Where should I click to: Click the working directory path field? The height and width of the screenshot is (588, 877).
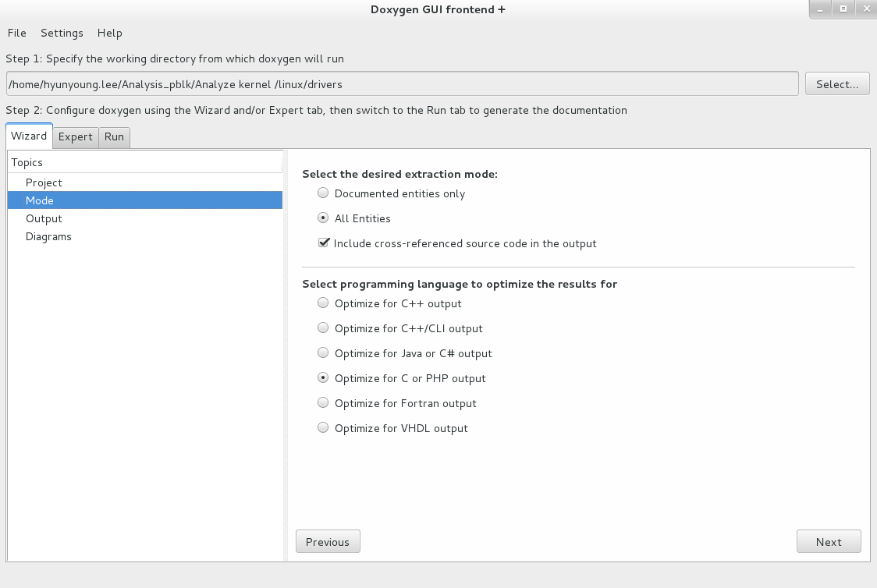402,84
